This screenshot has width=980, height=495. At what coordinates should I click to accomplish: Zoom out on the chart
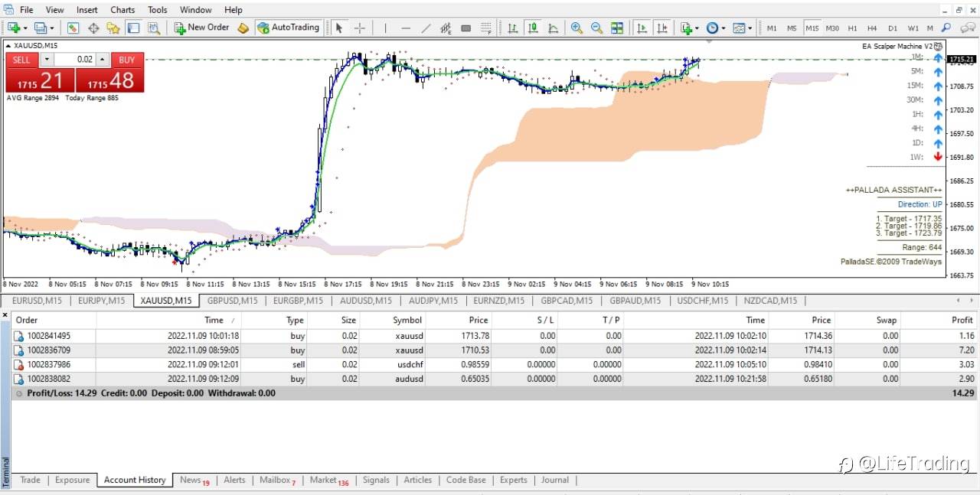tap(596, 28)
